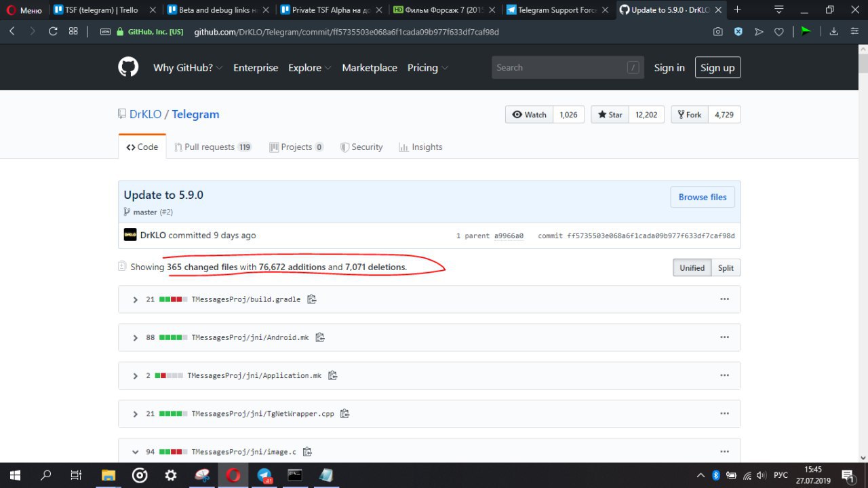Open the downloads icon in the toolbar
Viewport: 868px width, 488px height.
[834, 31]
